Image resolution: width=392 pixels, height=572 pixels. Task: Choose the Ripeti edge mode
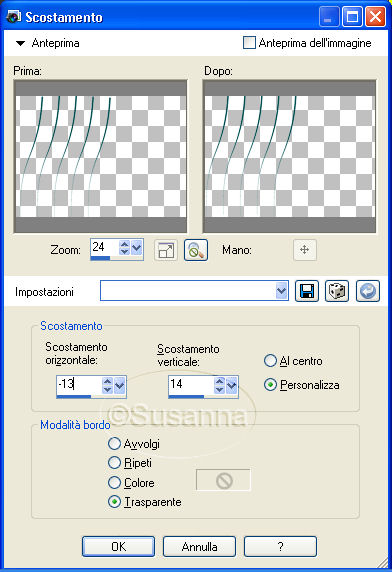[115, 463]
